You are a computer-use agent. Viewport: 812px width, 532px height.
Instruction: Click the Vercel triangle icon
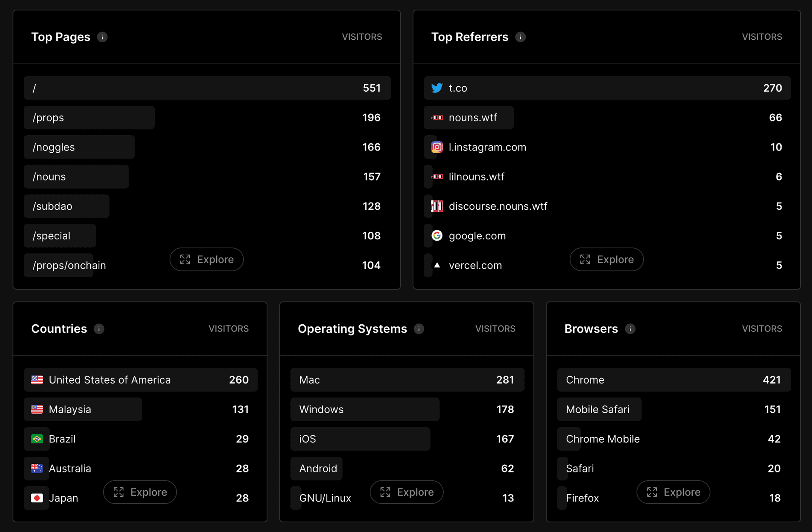tap(437, 265)
